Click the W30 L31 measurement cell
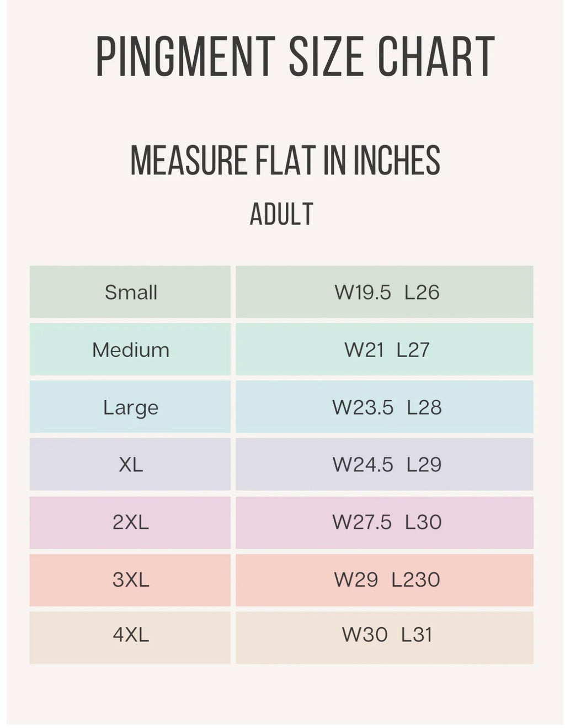 click(386, 635)
